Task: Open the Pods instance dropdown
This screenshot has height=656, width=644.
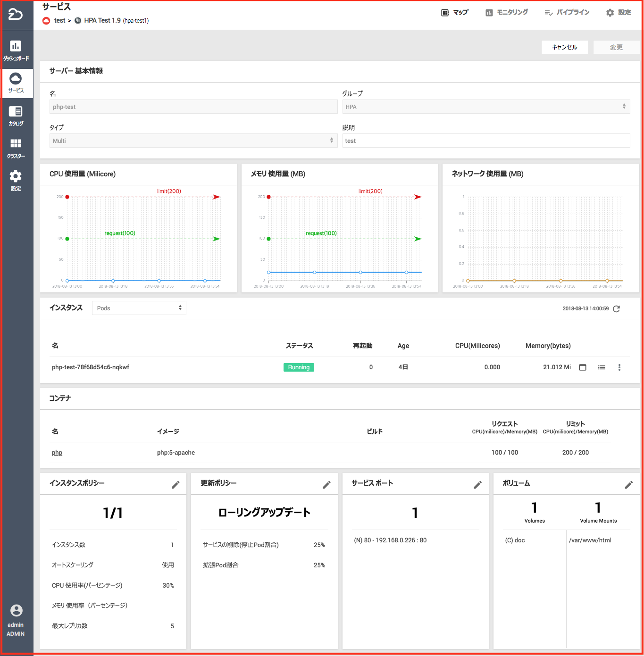Action: coord(139,308)
